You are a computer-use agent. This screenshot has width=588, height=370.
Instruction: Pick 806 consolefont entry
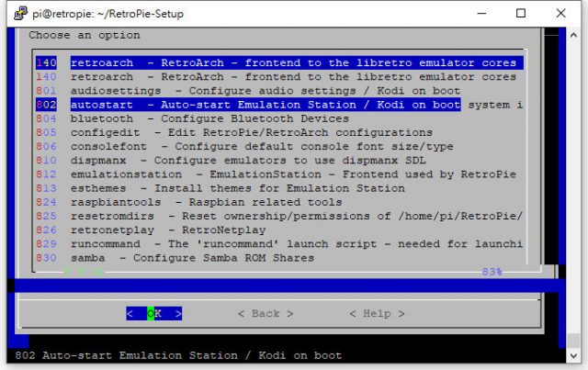click(x=244, y=146)
